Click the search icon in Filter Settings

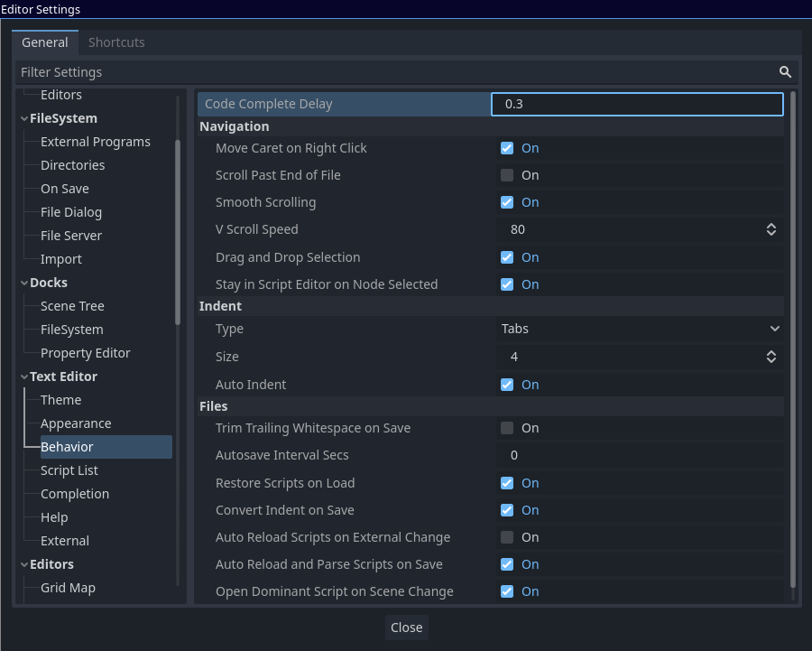click(x=784, y=71)
